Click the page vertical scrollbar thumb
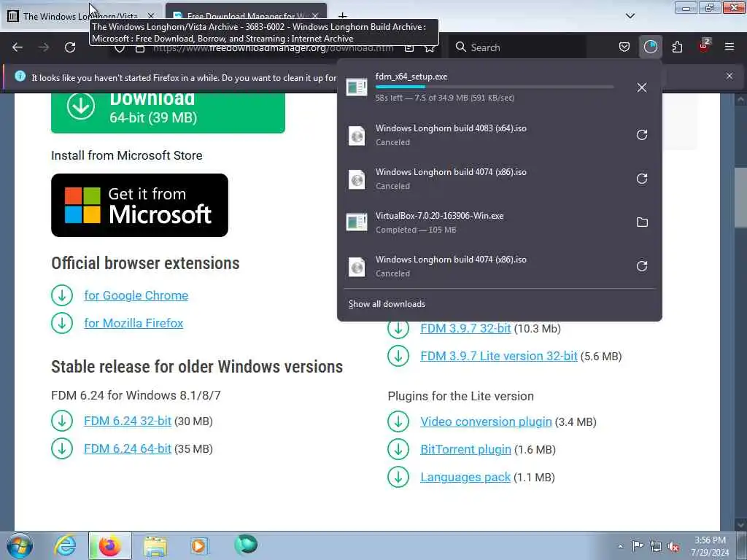Image resolution: width=747 pixels, height=560 pixels. tap(741, 199)
